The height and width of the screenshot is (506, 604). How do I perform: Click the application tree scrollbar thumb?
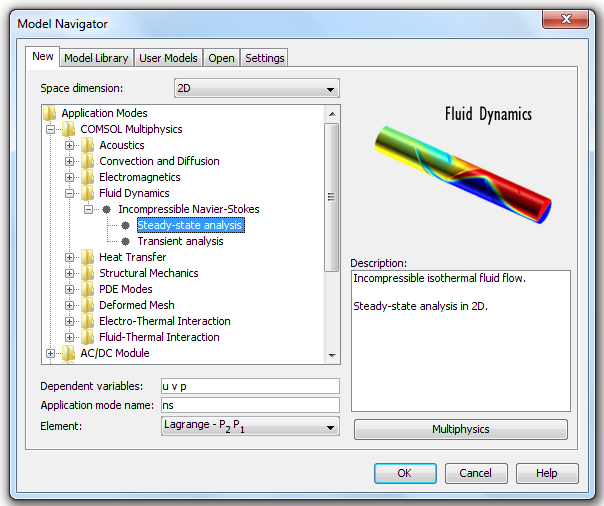331,197
